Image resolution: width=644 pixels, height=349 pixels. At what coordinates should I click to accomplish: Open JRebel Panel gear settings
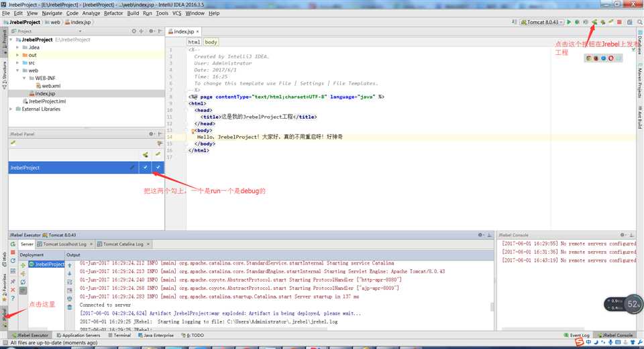pos(151,134)
